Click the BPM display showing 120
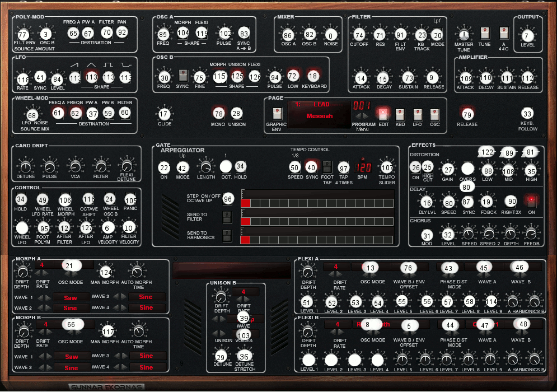The image size is (557, 392). (363, 167)
